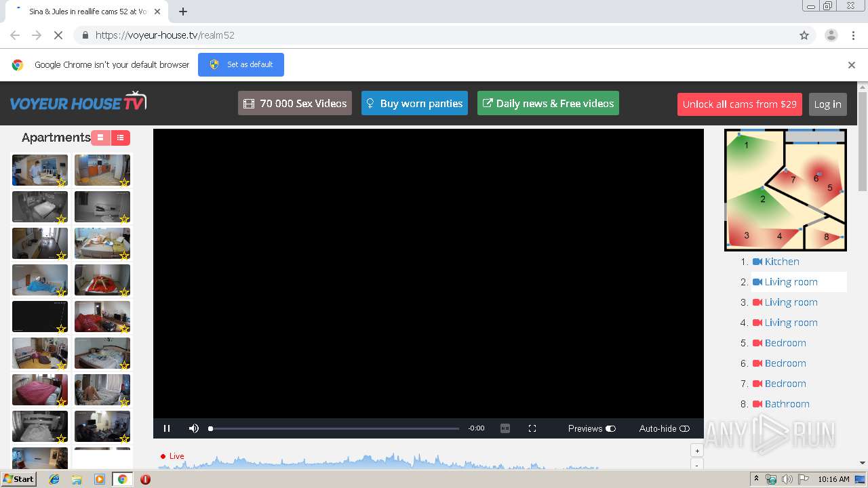Click the Log in button
Image resolution: width=868 pixels, height=488 pixels.
[x=827, y=104]
